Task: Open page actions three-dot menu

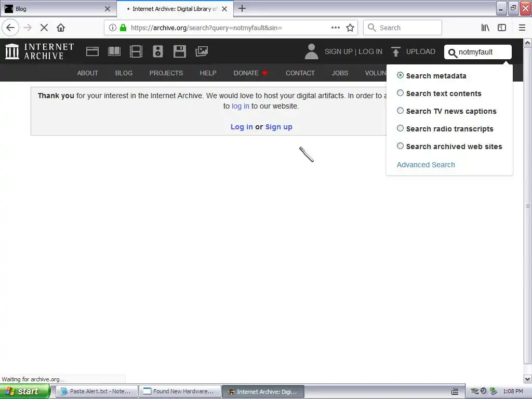Action: [x=336, y=28]
